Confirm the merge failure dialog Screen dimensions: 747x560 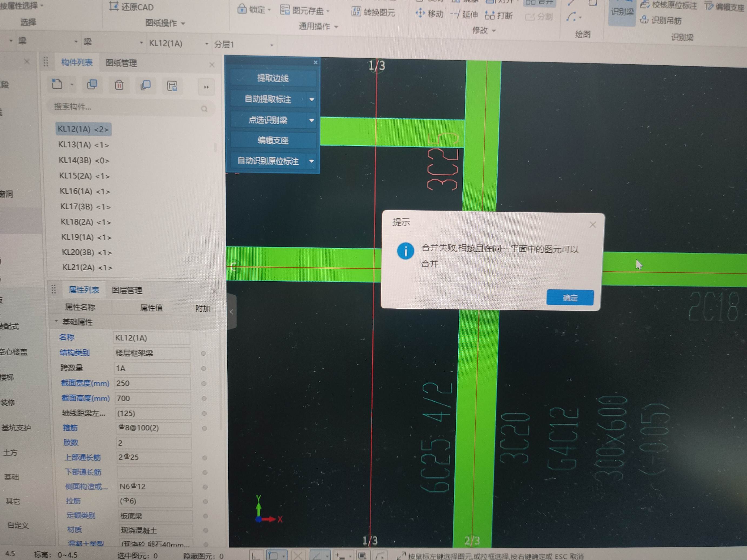tap(569, 298)
